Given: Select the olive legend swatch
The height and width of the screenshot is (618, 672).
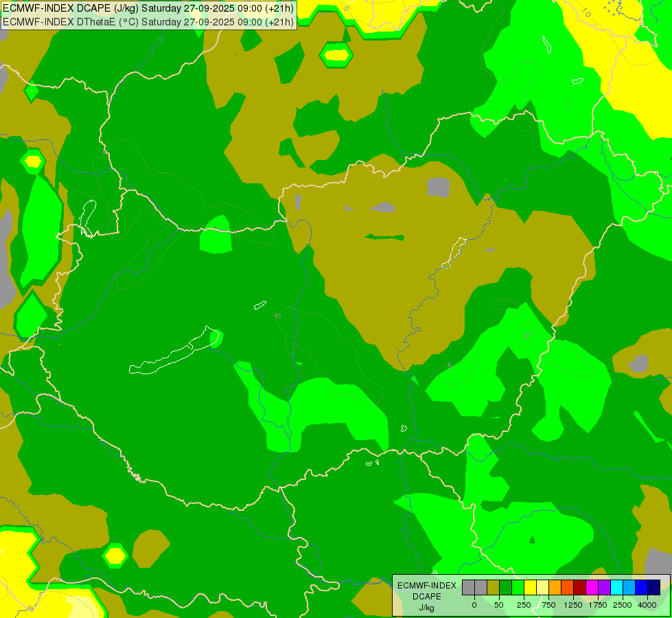Looking at the screenshot, I should point(493,588).
